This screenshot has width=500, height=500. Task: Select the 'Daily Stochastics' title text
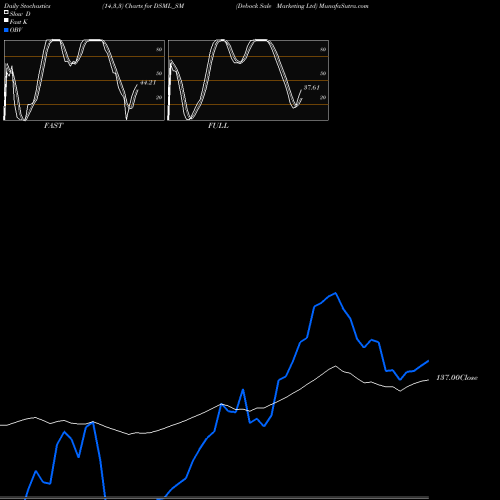[x=27, y=6]
